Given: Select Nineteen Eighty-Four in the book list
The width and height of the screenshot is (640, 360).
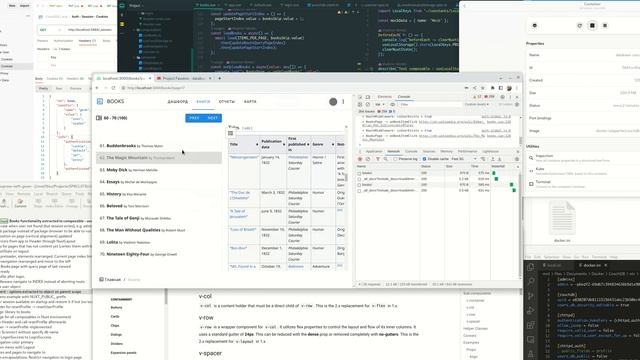Looking at the screenshot, I should 159,254.
